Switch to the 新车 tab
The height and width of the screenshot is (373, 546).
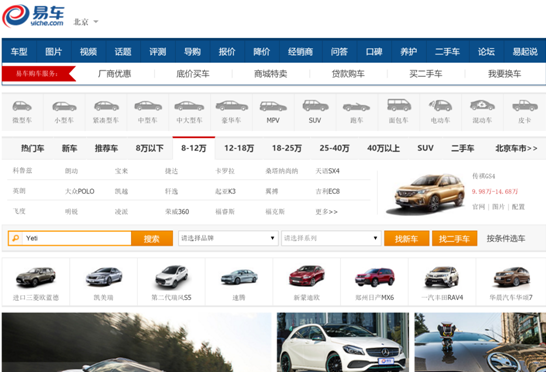69,148
